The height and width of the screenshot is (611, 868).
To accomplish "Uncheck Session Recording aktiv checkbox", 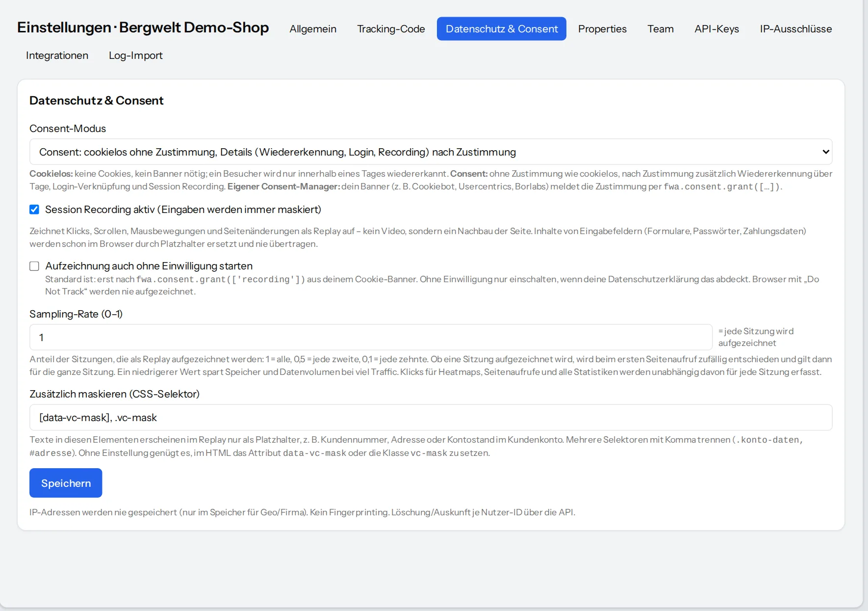I will 34,210.
